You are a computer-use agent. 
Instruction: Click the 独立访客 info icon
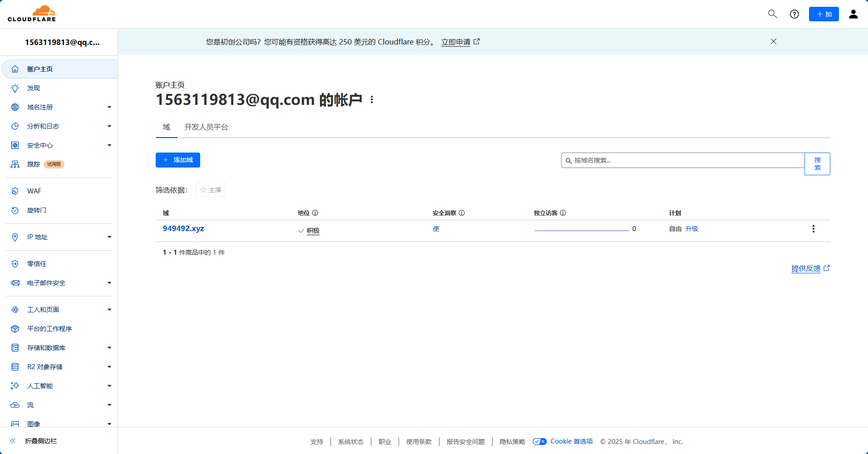(x=563, y=213)
